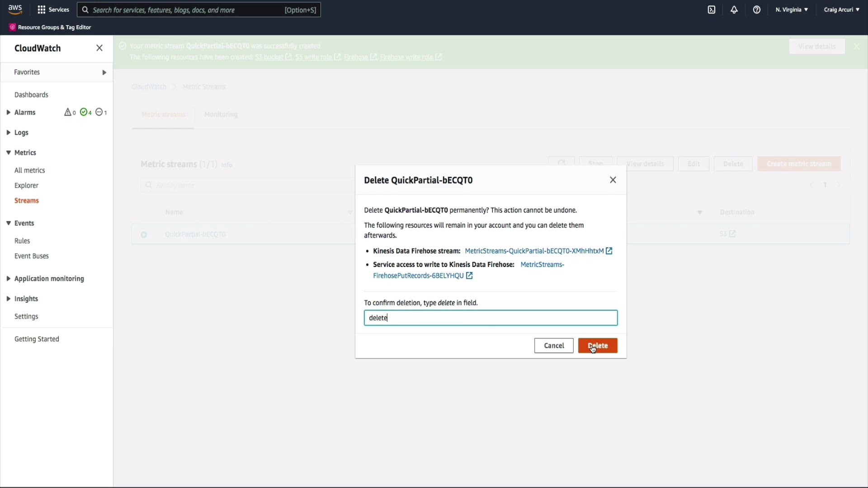This screenshot has height=488, width=868.
Task: Open the help question mark icon
Action: click(757, 9)
